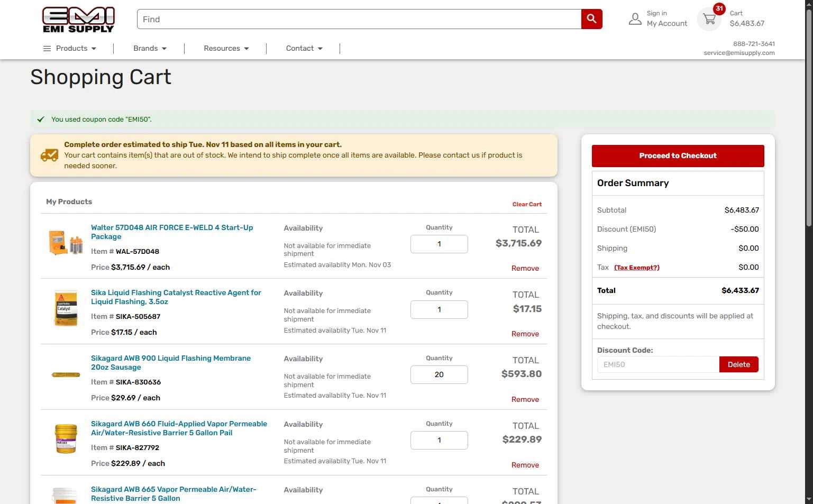
Task: Click into the Find search field
Action: pyautogui.click(x=359, y=19)
